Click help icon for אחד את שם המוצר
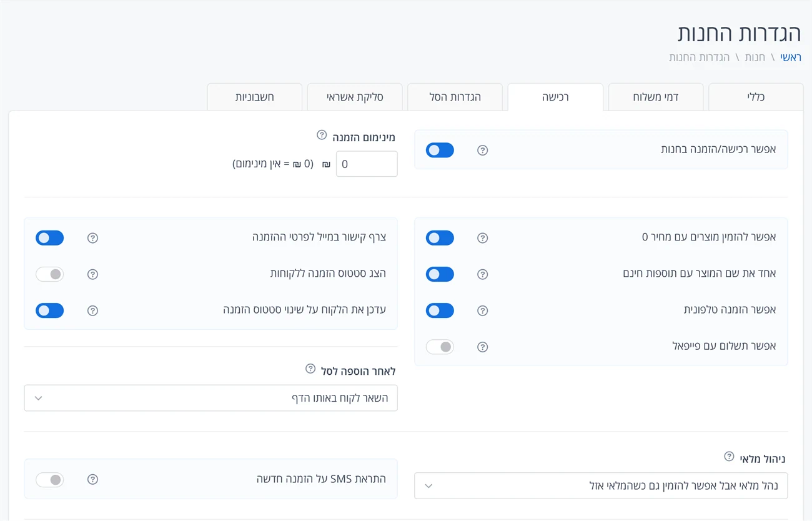The height and width of the screenshot is (521, 812). pyautogui.click(x=482, y=274)
